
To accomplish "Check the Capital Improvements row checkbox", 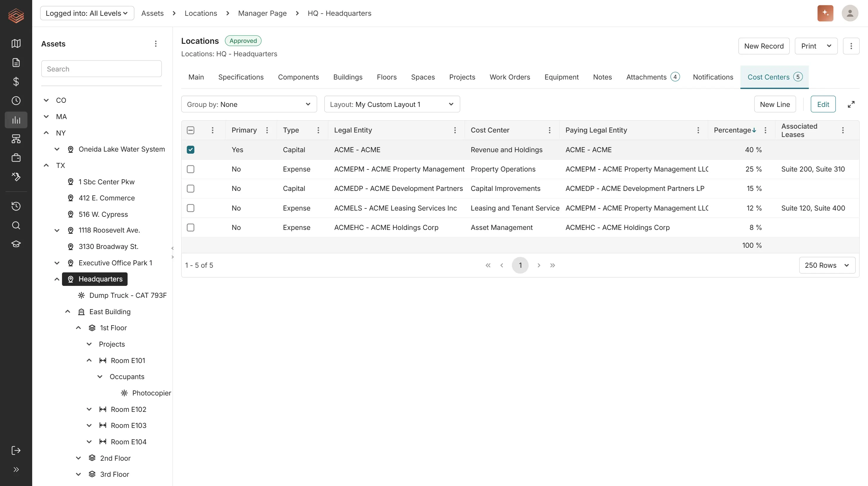I will (x=190, y=189).
